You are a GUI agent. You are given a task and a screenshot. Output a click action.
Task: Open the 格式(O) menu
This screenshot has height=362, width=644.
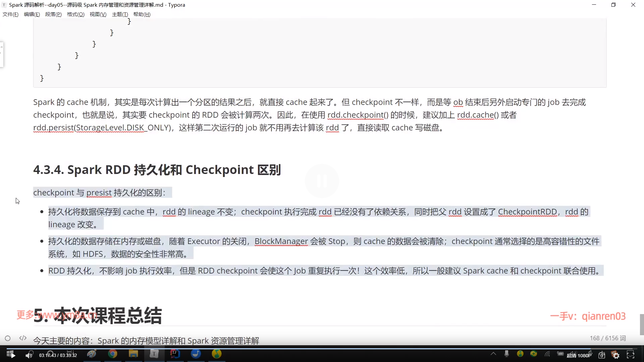(75, 14)
